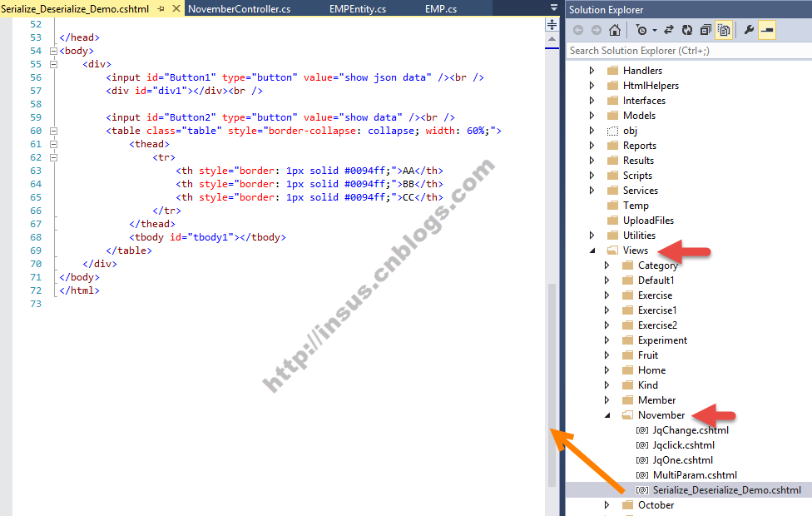
Task: Click the Properties wrench icon
Action: coord(749,31)
